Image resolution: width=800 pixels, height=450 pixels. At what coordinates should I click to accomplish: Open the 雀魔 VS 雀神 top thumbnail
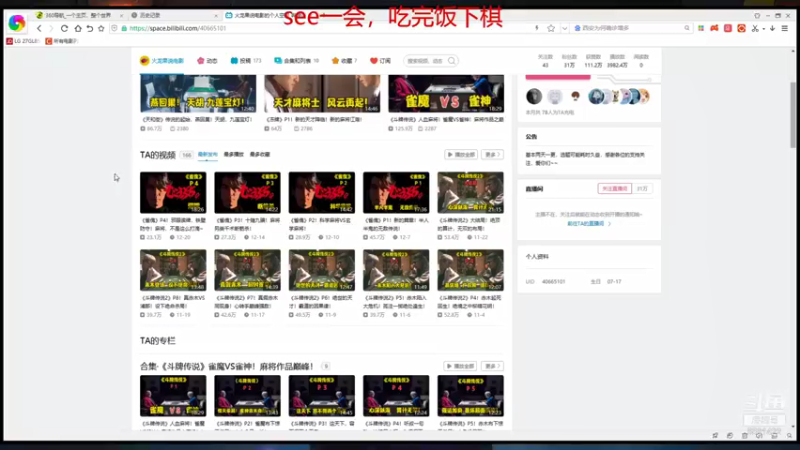pos(446,94)
